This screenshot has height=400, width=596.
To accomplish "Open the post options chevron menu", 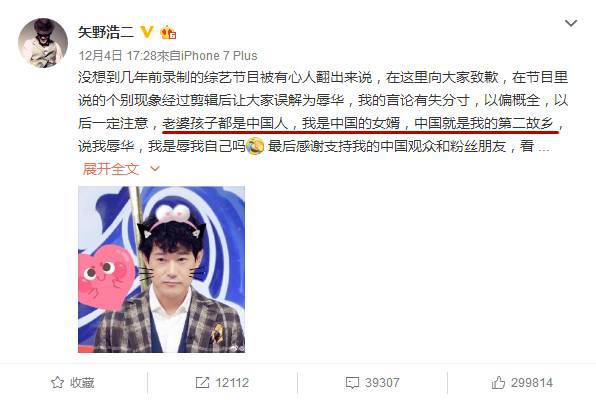I will point(571,23).
